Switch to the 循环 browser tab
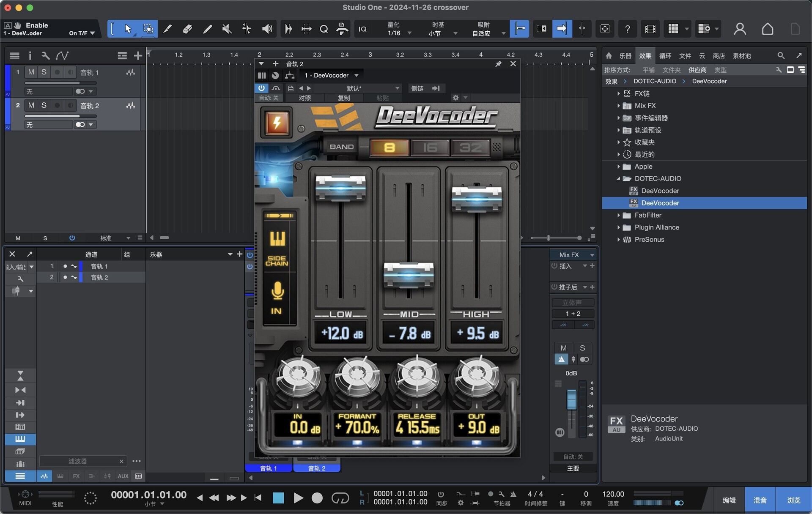The width and height of the screenshot is (812, 514). 665,56
